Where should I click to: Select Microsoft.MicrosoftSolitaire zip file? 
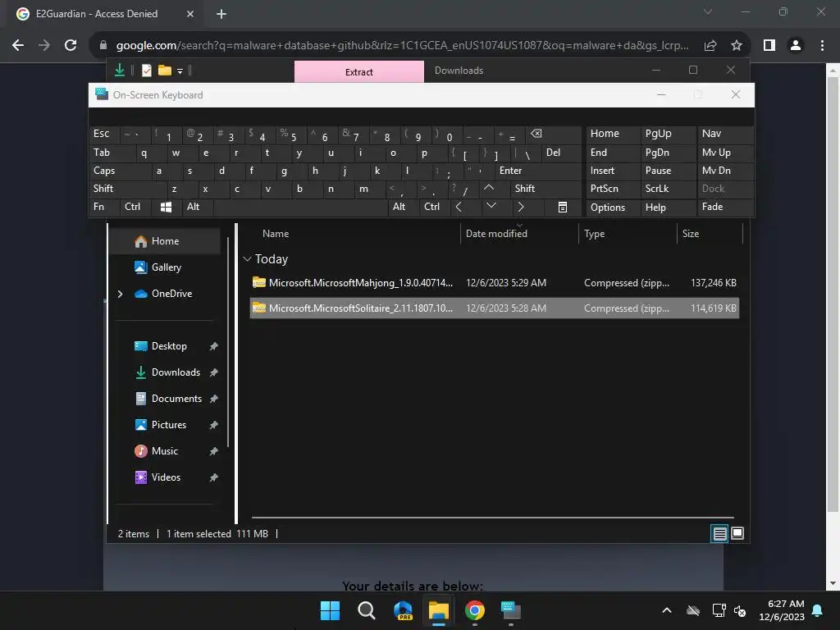coord(495,308)
